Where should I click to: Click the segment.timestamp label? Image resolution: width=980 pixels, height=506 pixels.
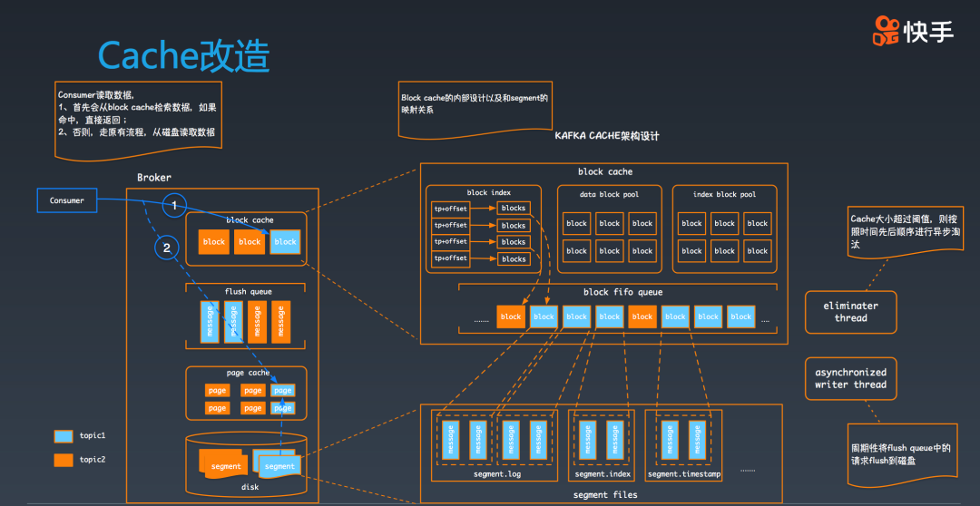(x=682, y=473)
